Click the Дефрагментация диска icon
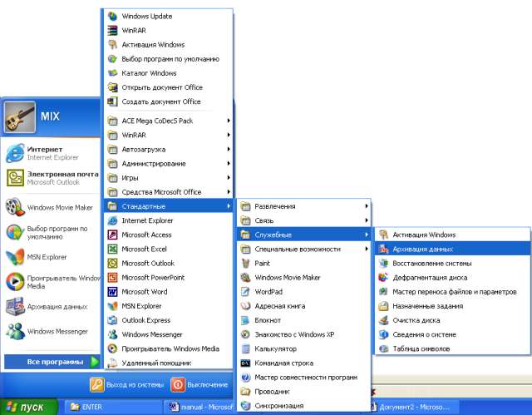 [x=383, y=278]
